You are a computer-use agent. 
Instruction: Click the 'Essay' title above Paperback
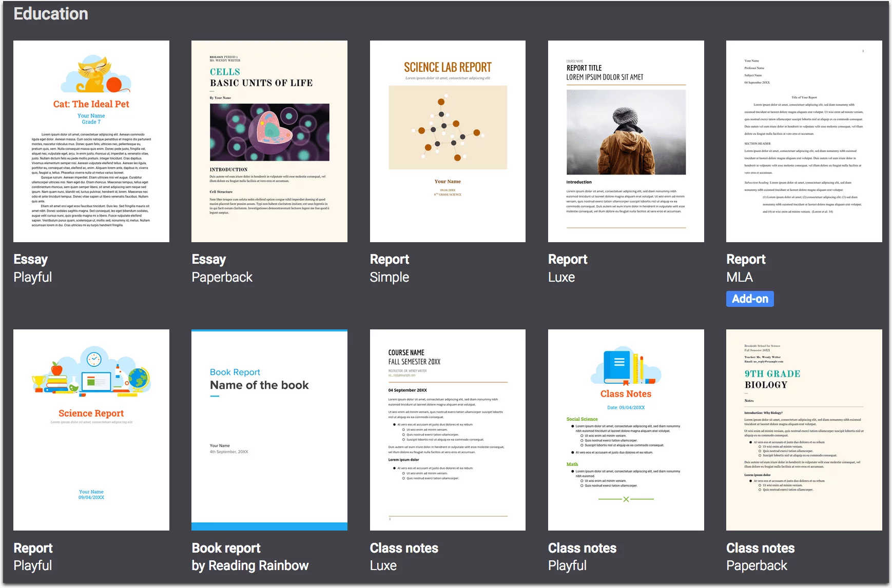click(209, 260)
